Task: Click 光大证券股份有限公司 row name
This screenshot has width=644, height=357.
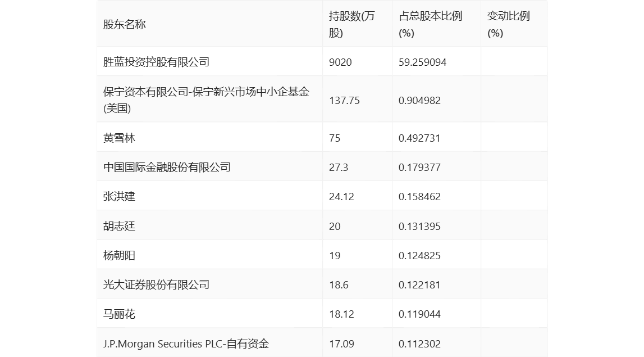Action: (157, 284)
